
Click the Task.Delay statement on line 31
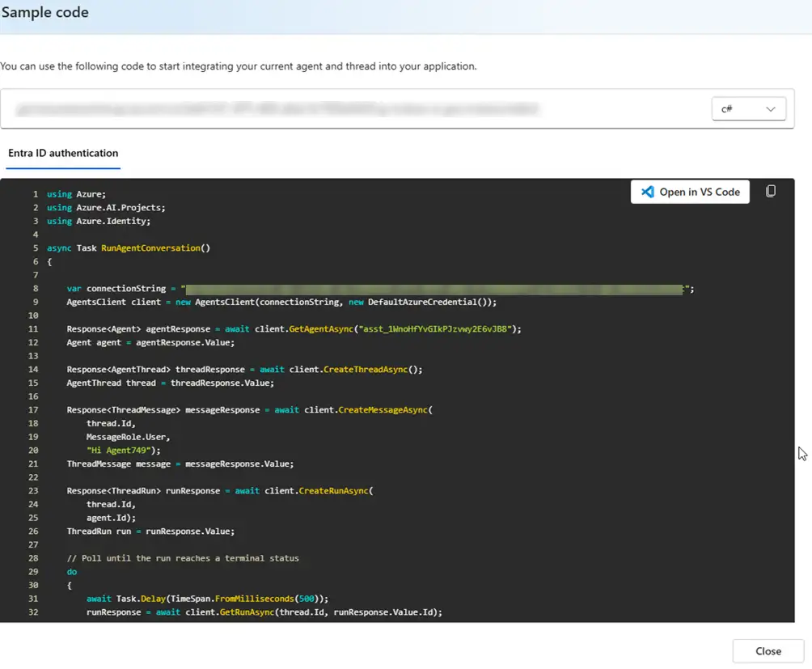[207, 599]
